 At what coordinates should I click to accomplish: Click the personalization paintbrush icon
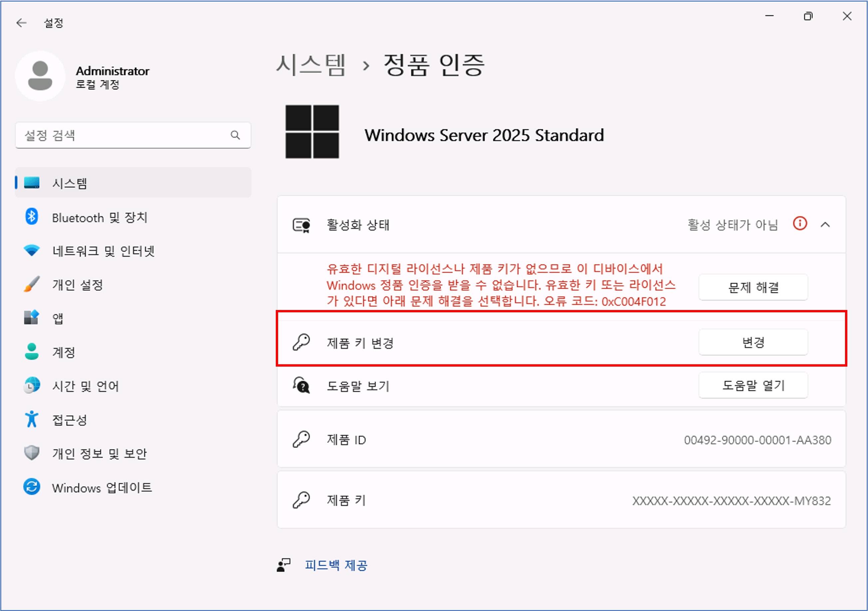32,284
